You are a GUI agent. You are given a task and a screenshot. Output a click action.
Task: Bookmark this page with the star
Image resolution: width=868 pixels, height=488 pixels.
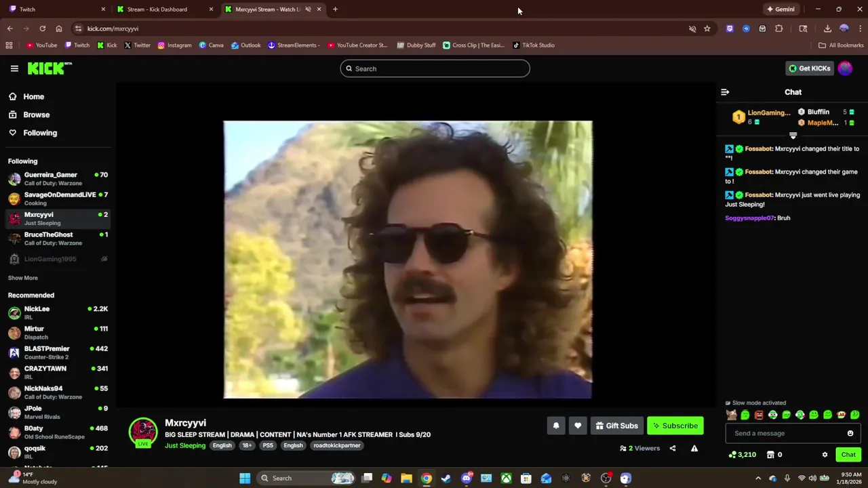tap(707, 28)
